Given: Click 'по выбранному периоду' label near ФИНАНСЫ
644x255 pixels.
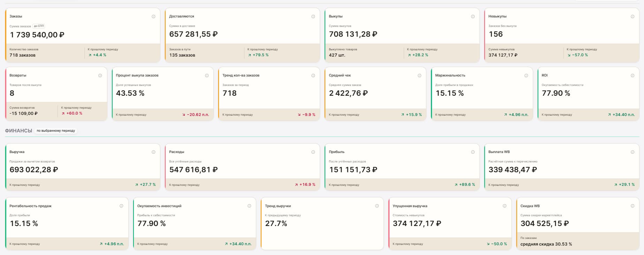Looking at the screenshot, I should pyautogui.click(x=56, y=131).
